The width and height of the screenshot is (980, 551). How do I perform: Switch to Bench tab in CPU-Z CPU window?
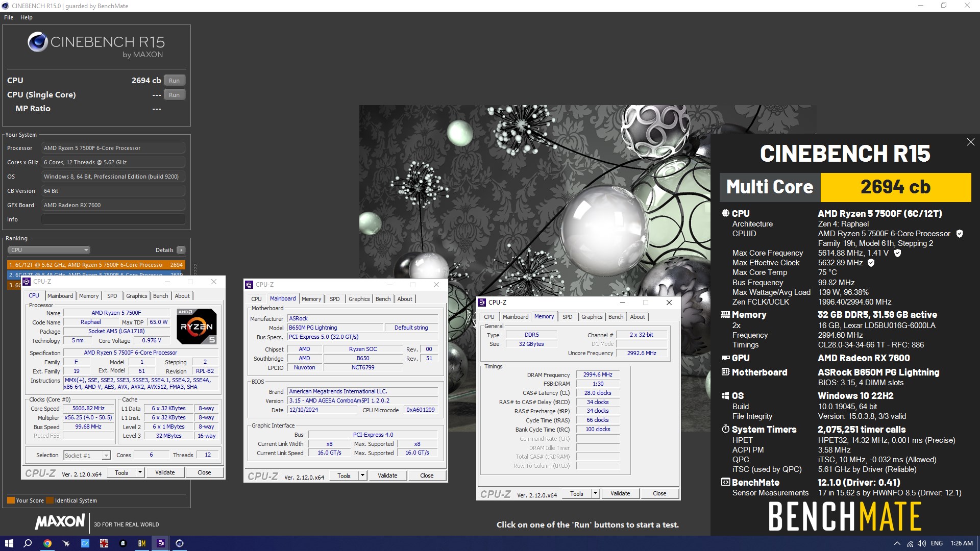click(x=160, y=296)
